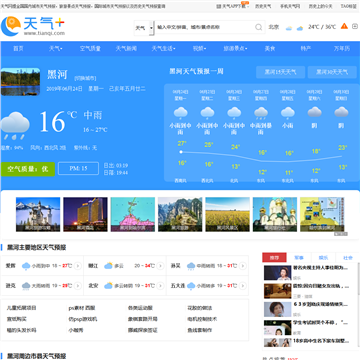
Task: Open the Heihe lake photo thumbnail
Action: point(20,82)
